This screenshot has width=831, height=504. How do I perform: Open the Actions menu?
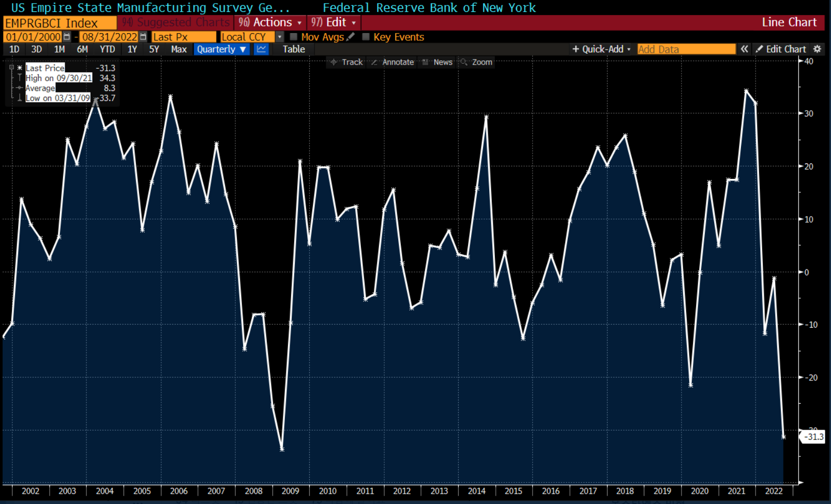tap(270, 22)
